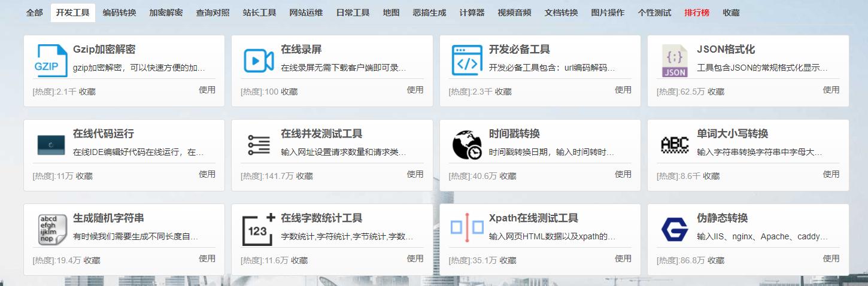Click the pseudo-static conversion G icon
Screen dimensions: 868x286
pyautogui.click(x=675, y=230)
